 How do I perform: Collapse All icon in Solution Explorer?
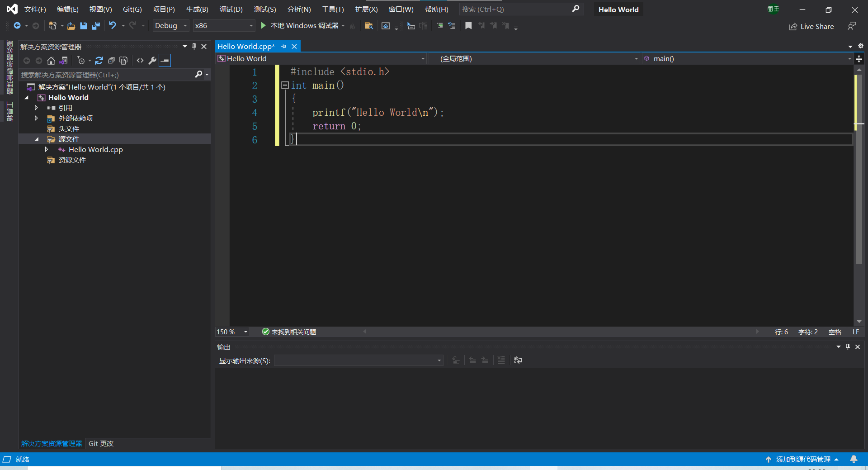click(x=111, y=61)
